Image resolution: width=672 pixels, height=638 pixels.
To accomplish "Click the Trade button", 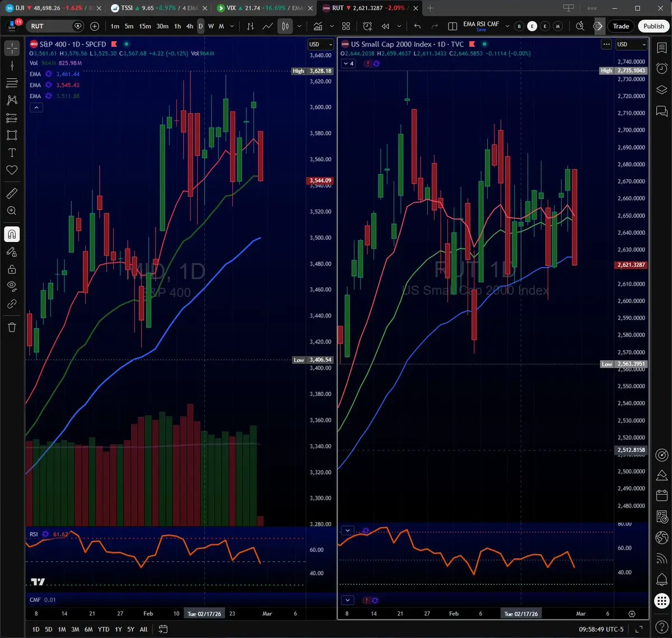I will pyautogui.click(x=621, y=26).
